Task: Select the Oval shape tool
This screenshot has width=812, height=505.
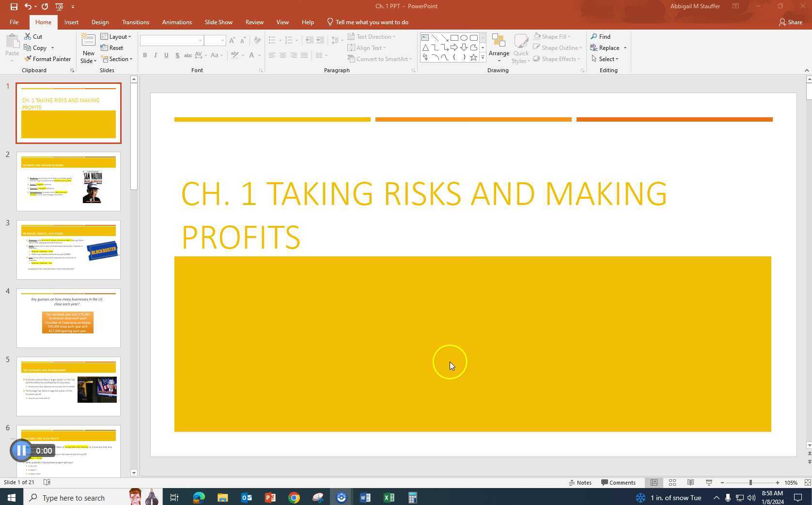Action: (464, 37)
